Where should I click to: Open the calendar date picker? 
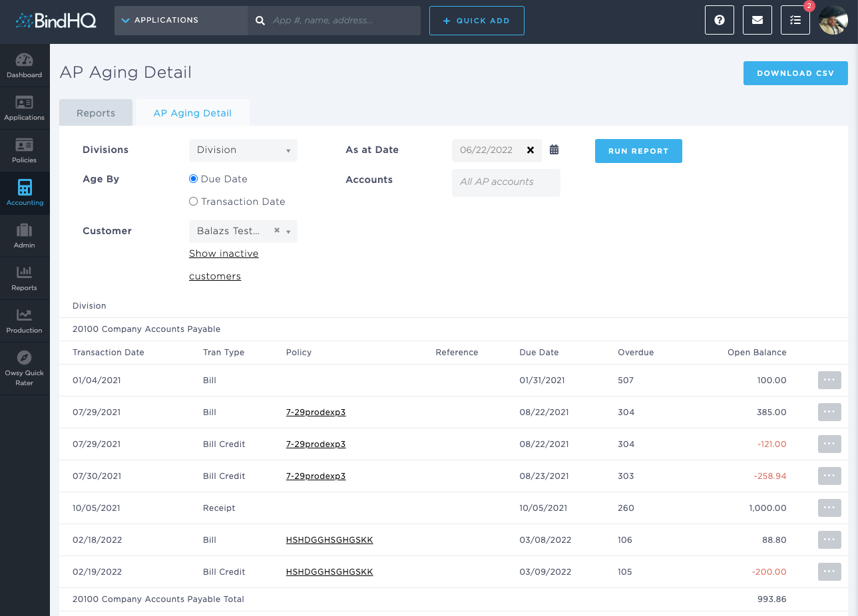pyautogui.click(x=554, y=150)
